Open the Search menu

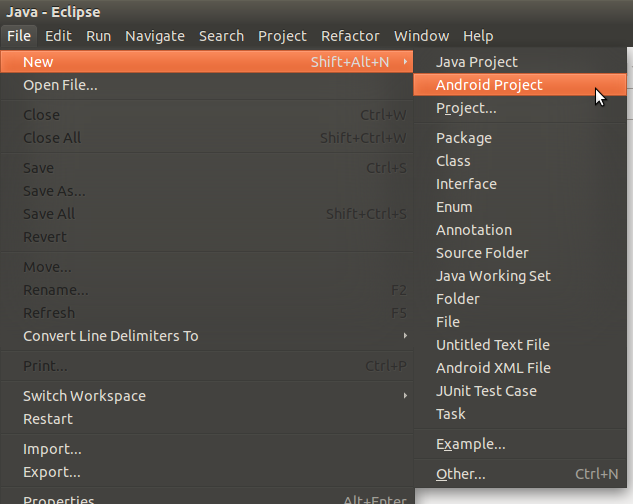click(222, 36)
